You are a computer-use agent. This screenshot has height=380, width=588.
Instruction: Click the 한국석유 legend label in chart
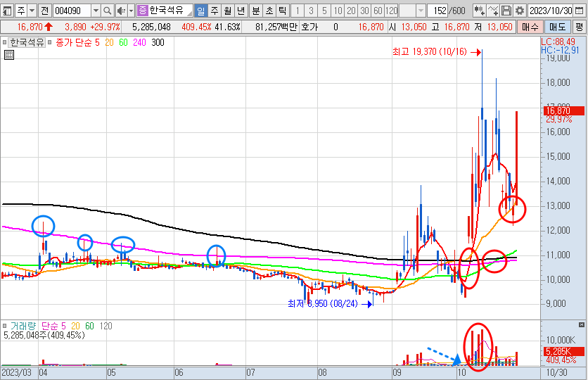click(27, 42)
